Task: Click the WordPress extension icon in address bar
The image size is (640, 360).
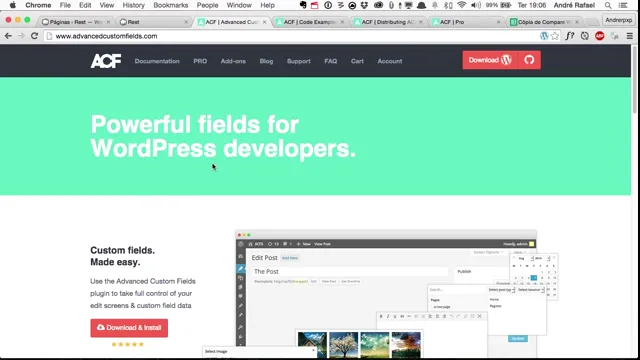Action: [544, 36]
